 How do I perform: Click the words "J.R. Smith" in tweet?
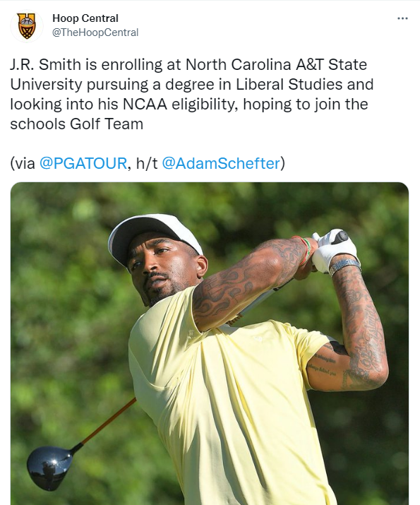click(45, 64)
